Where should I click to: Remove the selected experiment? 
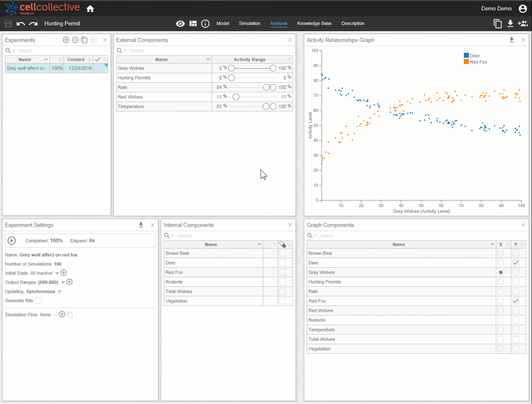[x=75, y=40]
